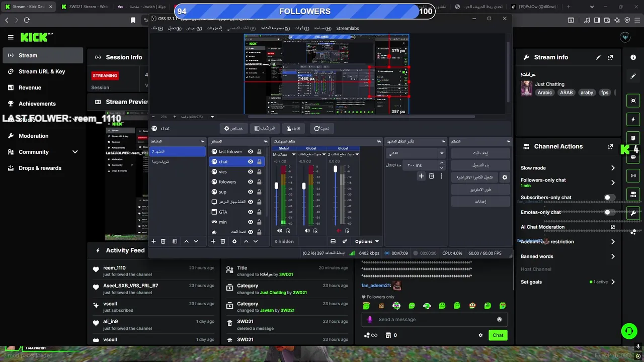Pop out the Channel Actions panel
Image resolution: width=644 pixels, height=362 pixels.
[x=610, y=147]
